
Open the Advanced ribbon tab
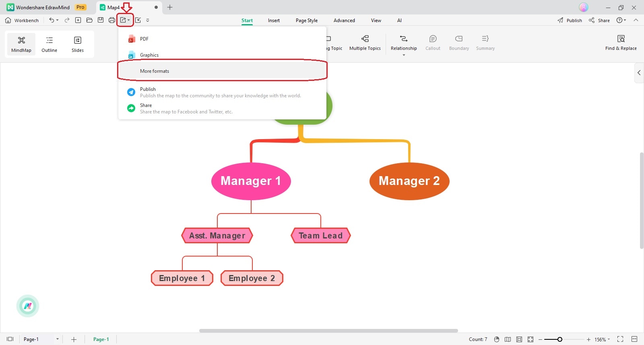coord(344,21)
